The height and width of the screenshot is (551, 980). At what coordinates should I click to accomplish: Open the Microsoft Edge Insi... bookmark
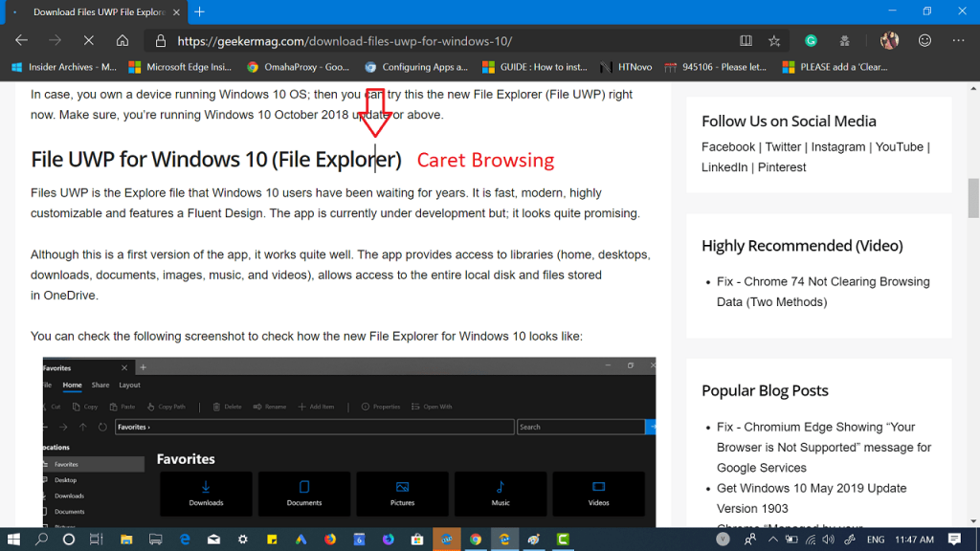(181, 67)
